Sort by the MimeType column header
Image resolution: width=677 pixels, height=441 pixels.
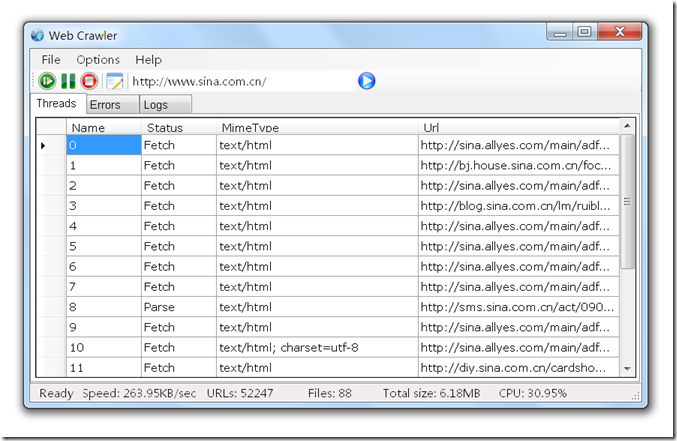point(317,127)
